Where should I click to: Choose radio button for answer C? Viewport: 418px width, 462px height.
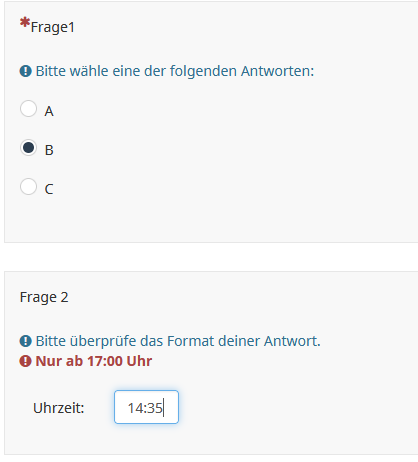[28, 187]
